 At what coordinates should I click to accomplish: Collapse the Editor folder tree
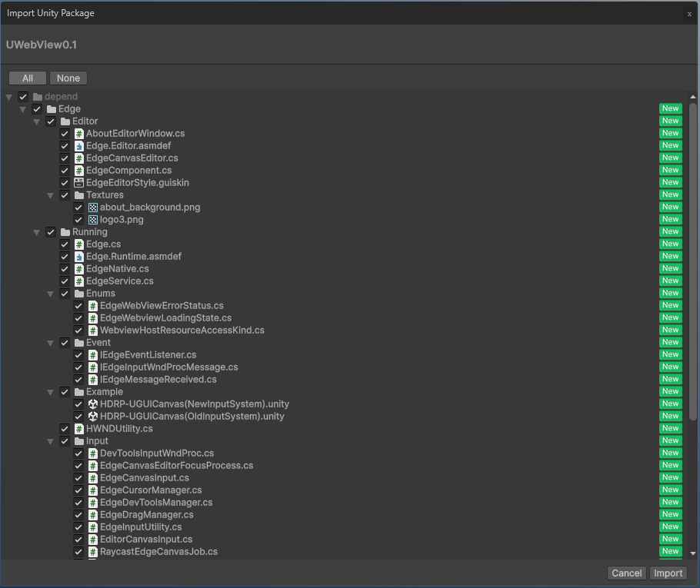pyautogui.click(x=36, y=121)
